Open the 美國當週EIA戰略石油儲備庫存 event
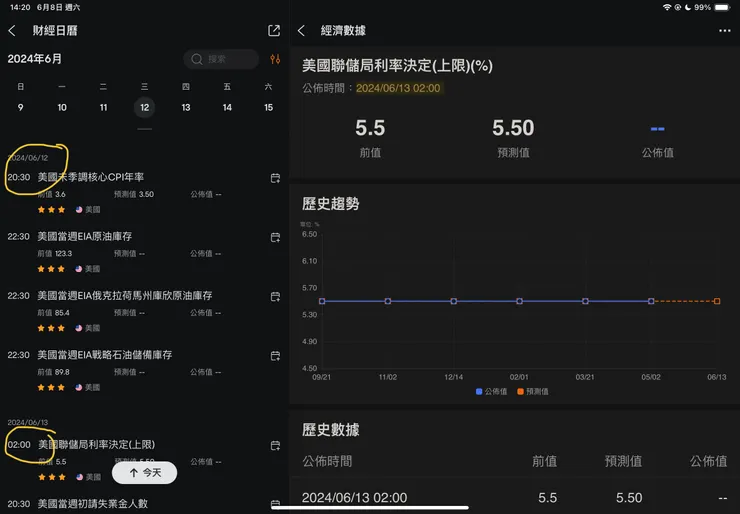Image resolution: width=740 pixels, height=514 pixels. click(105, 355)
